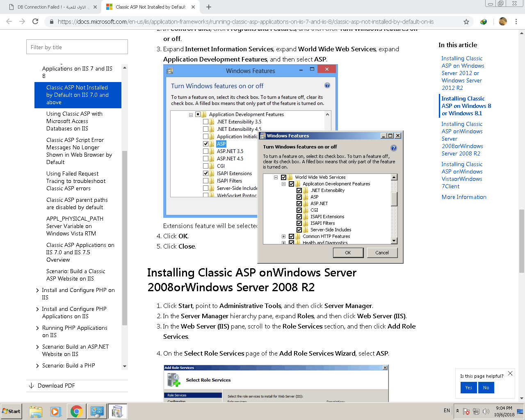The width and height of the screenshot is (525, 420).
Task: Click OK in the Windows Features dialog
Action: pos(348,253)
